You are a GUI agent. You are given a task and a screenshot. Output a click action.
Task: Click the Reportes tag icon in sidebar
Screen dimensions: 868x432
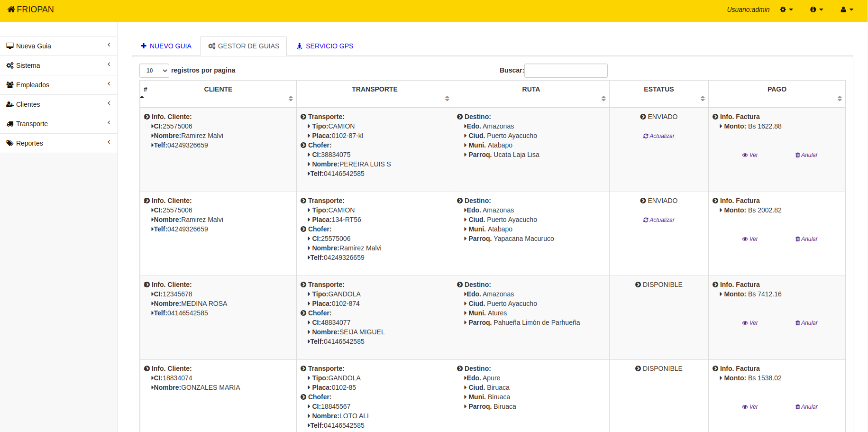10,143
